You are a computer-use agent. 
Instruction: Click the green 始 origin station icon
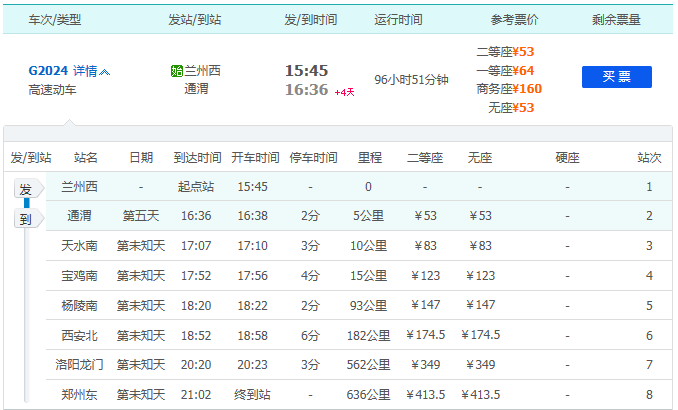click(x=176, y=70)
